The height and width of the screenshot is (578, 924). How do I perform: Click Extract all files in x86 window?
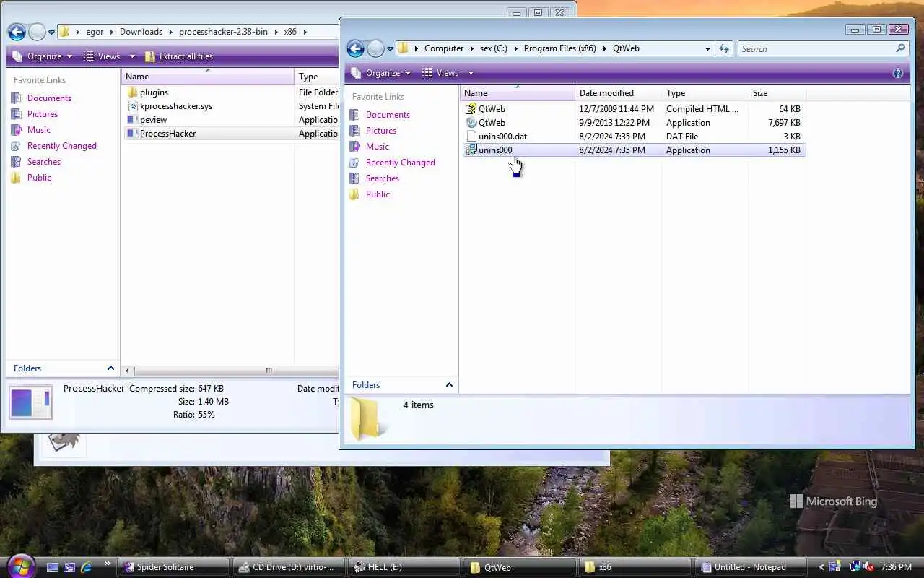pos(178,56)
